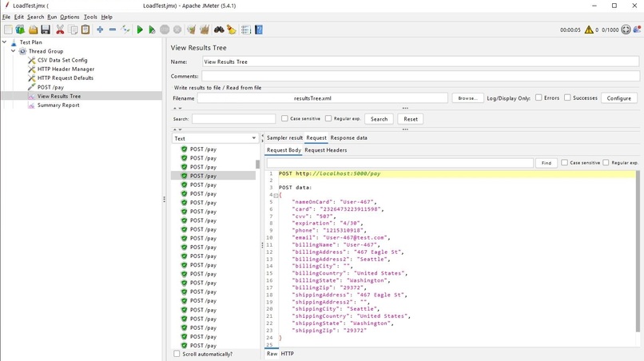Collapse the Test Plan tree node
This screenshot has height=361, width=644.
tap(5, 42)
